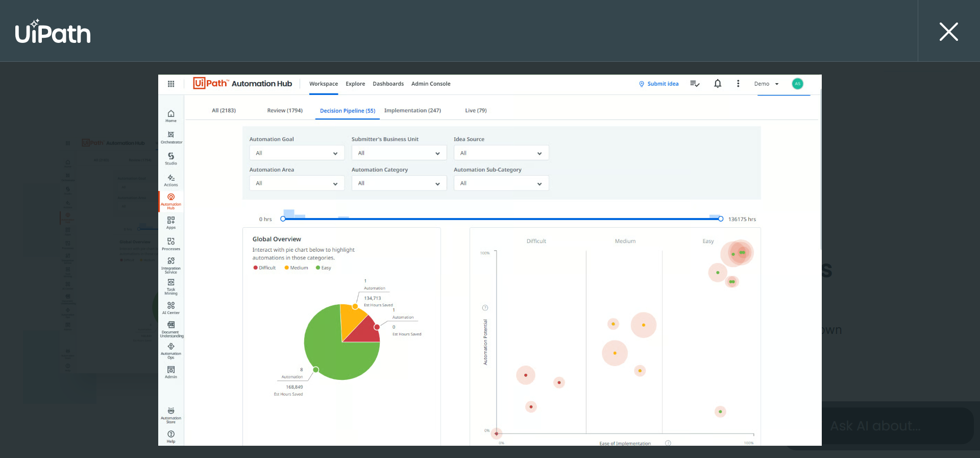The image size is (980, 458).
Task: Open the Demo tenant dropdown
Action: [x=766, y=84]
